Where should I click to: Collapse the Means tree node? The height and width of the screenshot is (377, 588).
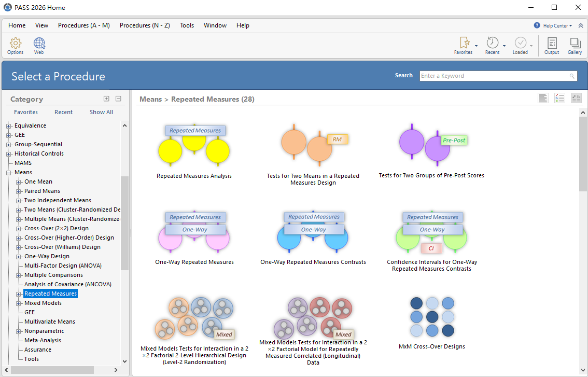9,172
